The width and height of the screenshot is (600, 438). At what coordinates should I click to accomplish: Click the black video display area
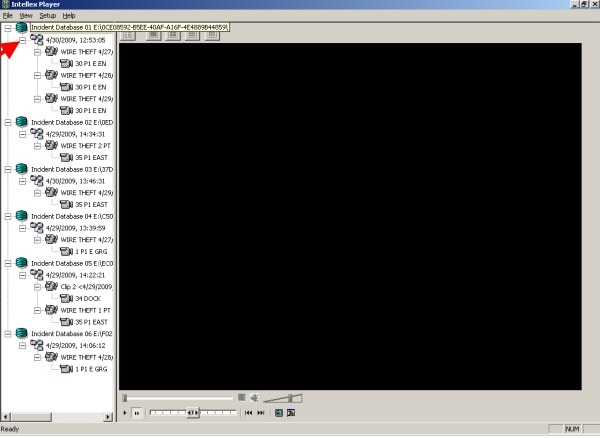[x=350, y=217]
